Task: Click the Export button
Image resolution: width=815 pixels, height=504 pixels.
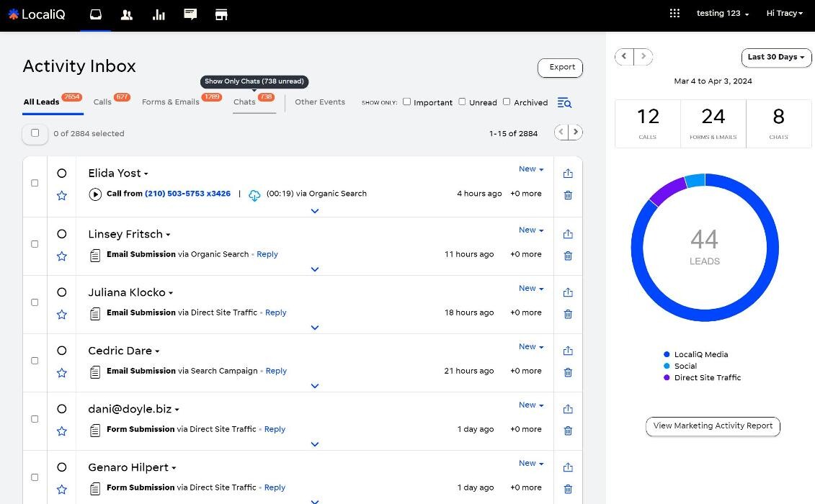Action: 560,68
